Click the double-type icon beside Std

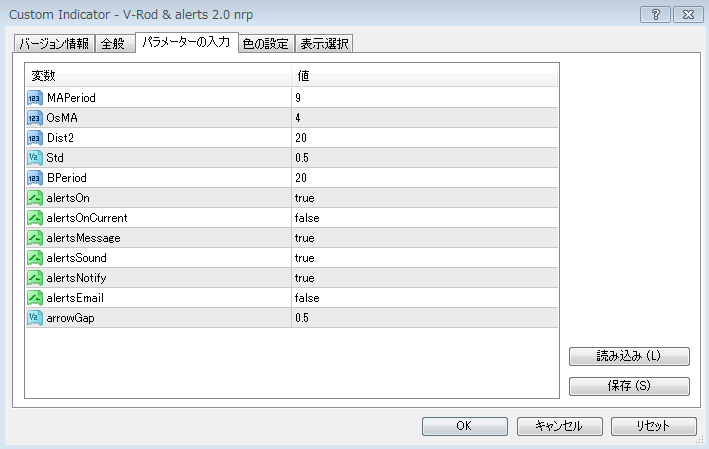pyautogui.click(x=35, y=158)
